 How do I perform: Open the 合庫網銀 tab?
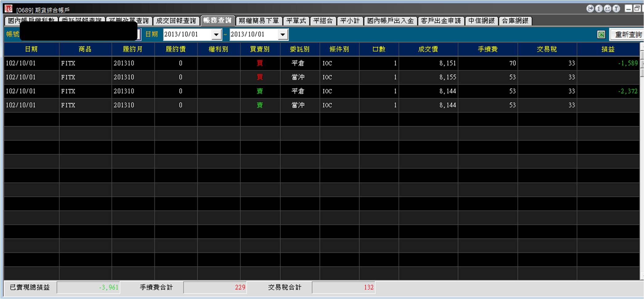[515, 21]
